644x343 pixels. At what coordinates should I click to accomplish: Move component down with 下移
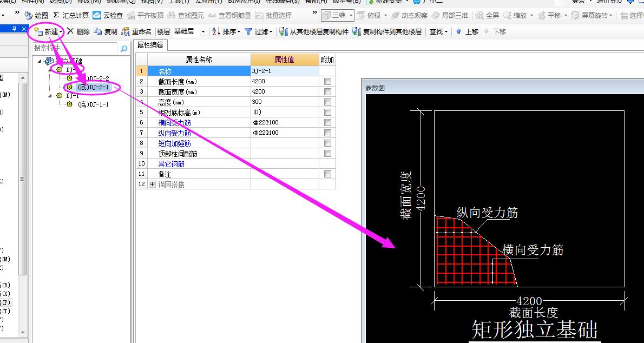pos(495,31)
